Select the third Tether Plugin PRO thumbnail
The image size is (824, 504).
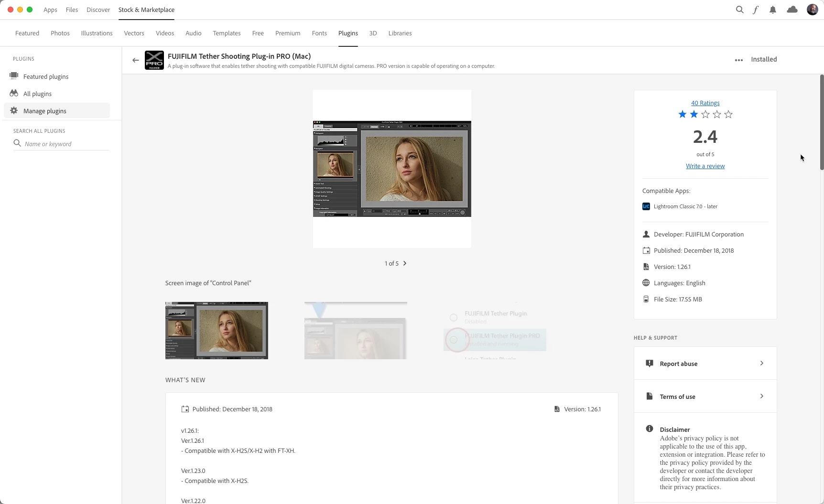point(495,331)
